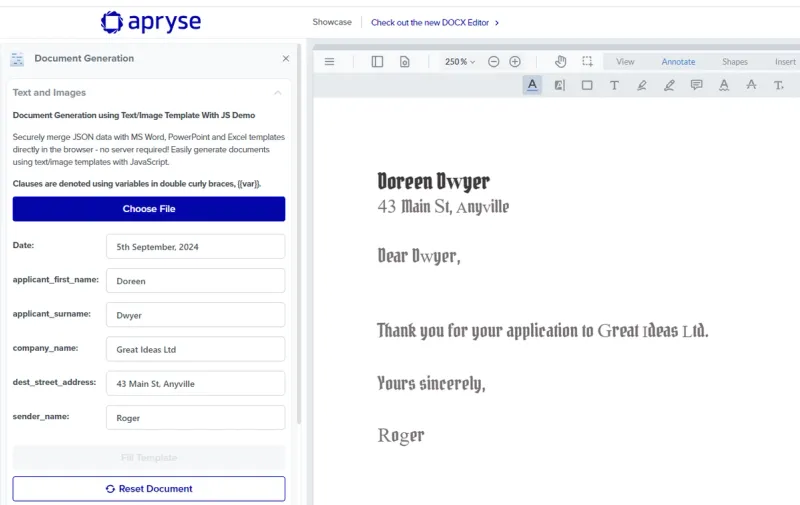Open the 250% zoom level dropdown
The image size is (800, 505).
click(x=460, y=62)
